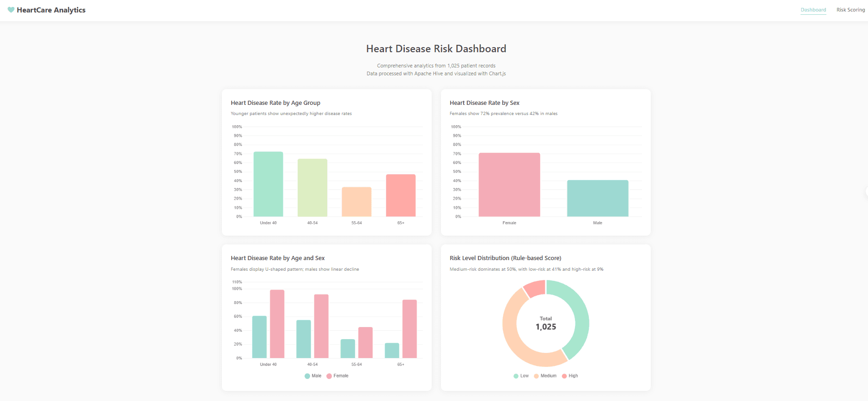Click the Total 1,025 donut center label
This screenshot has height=401, width=868.
(546, 323)
